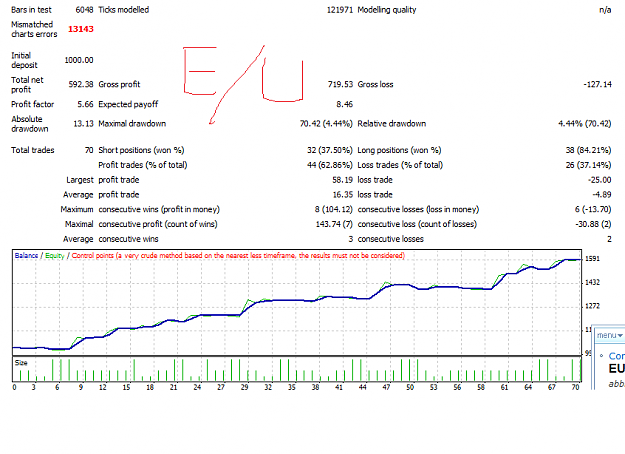Click the Bars in test value 6048
625x454 pixels.
(84, 10)
